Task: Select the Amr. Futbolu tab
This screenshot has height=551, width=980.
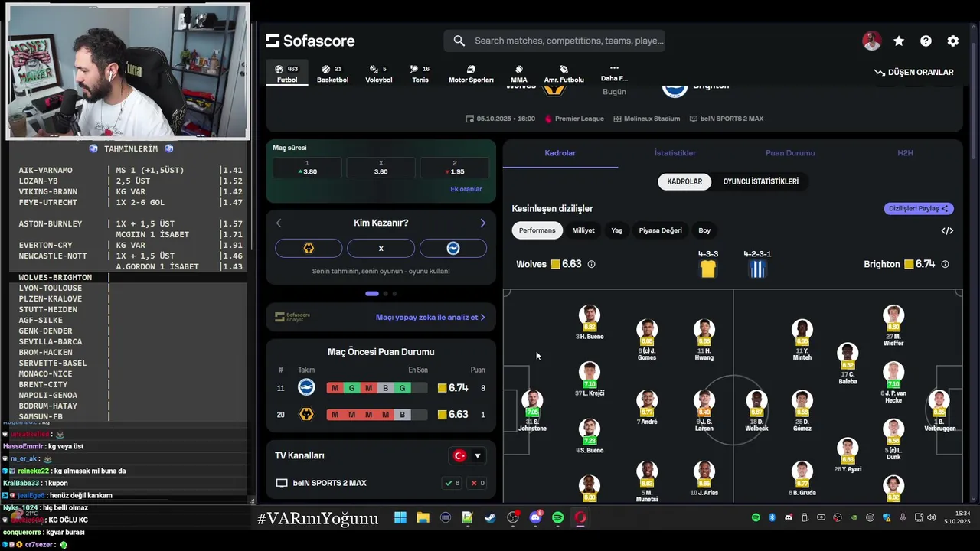Action: click(563, 73)
